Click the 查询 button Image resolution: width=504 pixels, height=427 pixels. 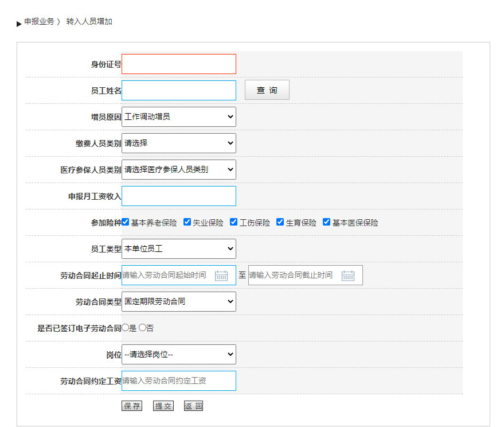point(267,90)
